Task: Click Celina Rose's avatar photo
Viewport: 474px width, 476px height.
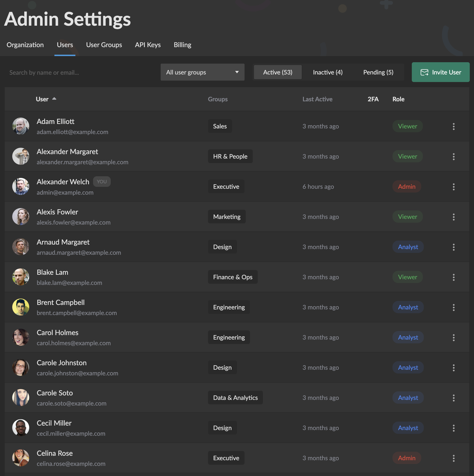Action: (21, 458)
